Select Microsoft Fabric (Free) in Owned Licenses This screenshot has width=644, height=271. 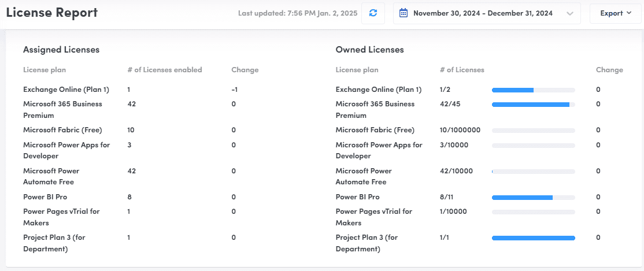375,130
